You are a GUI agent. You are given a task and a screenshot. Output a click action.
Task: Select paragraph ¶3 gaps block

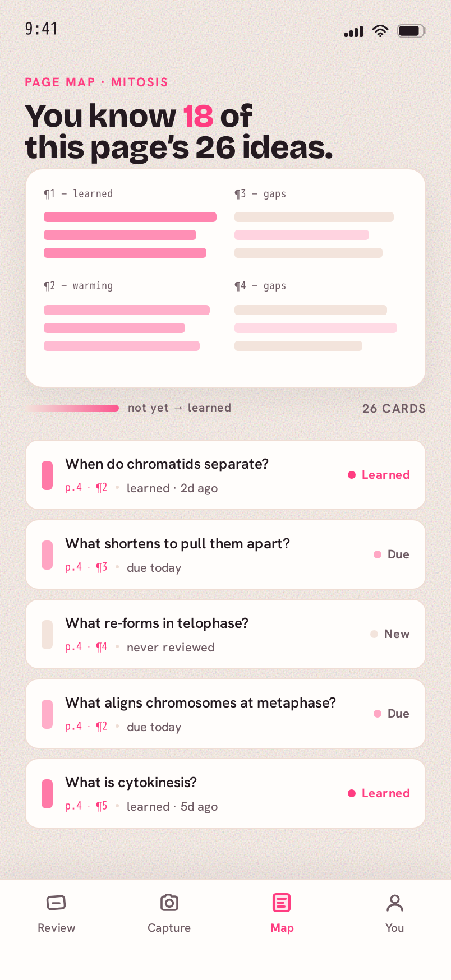point(314,223)
